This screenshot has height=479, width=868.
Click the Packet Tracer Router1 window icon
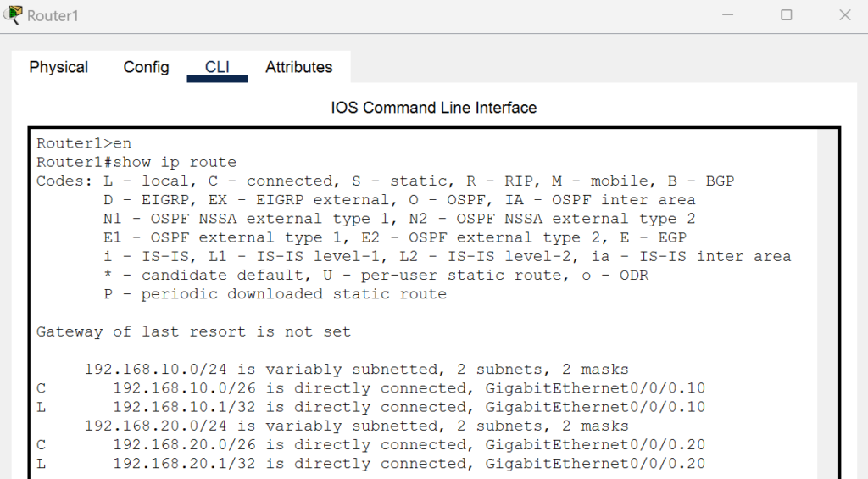click(x=13, y=14)
